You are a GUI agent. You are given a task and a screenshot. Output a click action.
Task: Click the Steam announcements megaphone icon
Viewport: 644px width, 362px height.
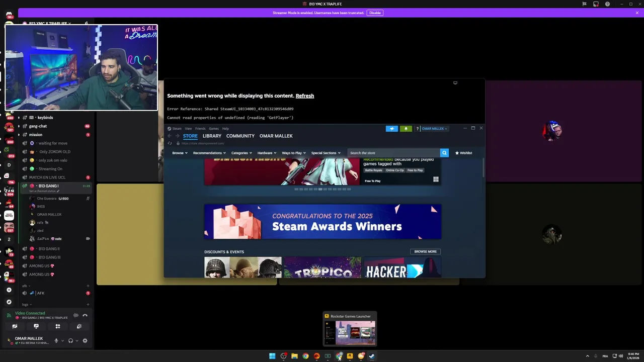click(391, 129)
